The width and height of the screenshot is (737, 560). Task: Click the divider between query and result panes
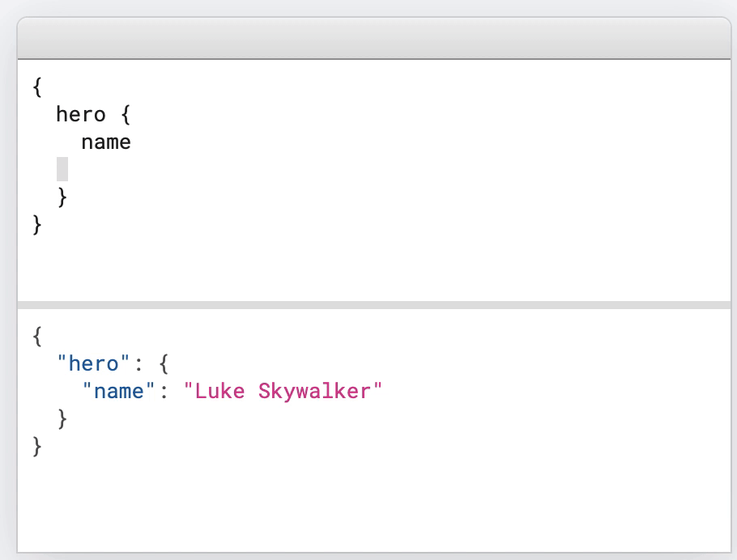373,304
